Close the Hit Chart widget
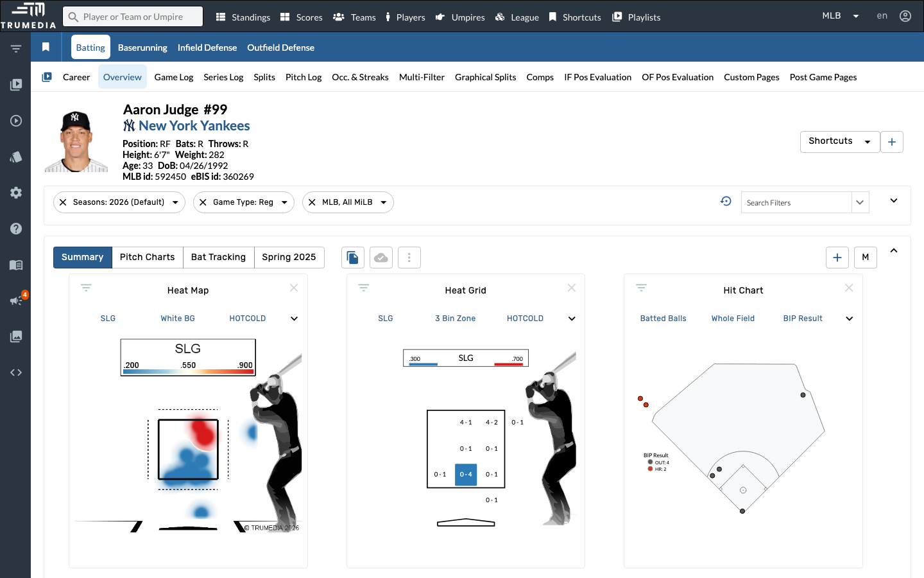The width and height of the screenshot is (924, 578). point(849,288)
